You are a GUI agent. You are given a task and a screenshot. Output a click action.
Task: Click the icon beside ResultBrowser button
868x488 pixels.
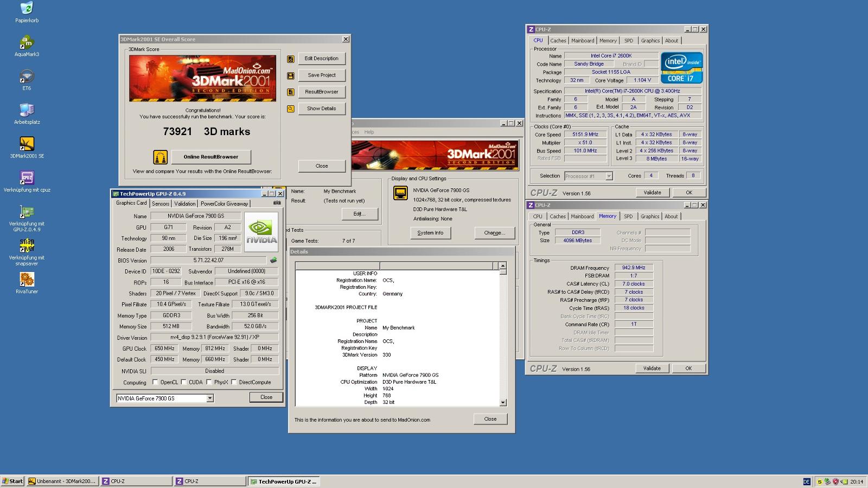(x=291, y=92)
